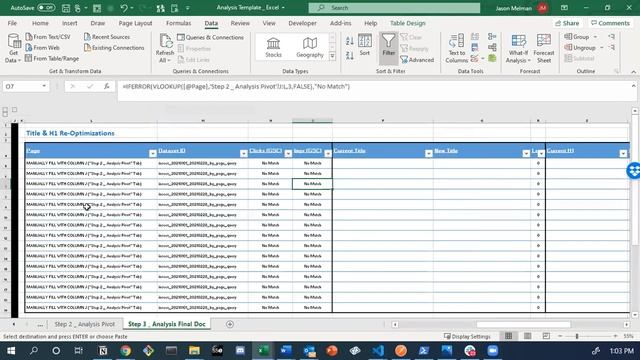
Task: Open Chrome from the taskbar
Action: tap(126, 351)
